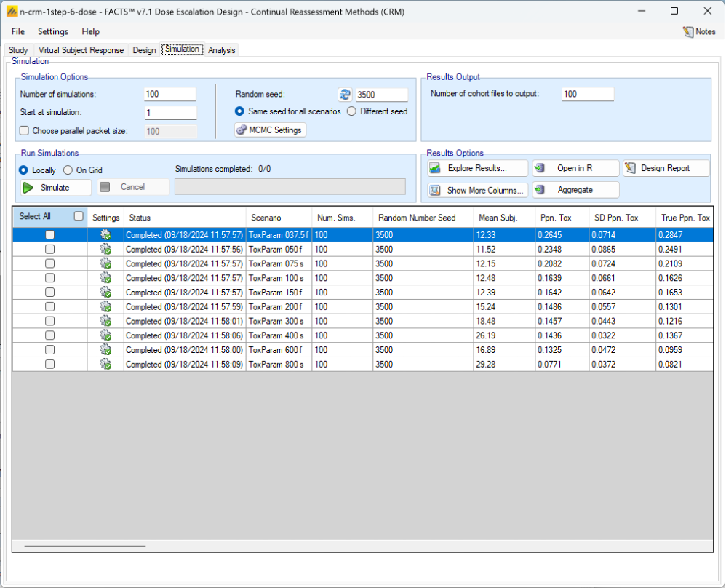Open results in R

(575, 168)
